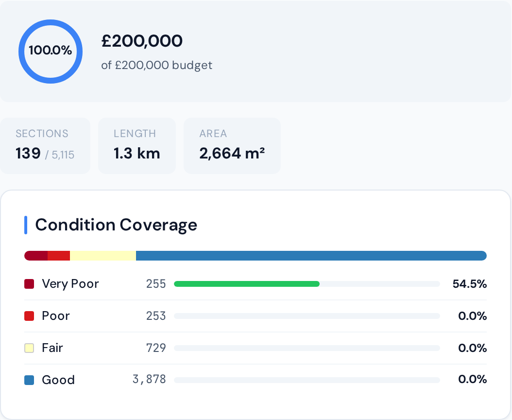Click the Fair legend swatch

29,348
